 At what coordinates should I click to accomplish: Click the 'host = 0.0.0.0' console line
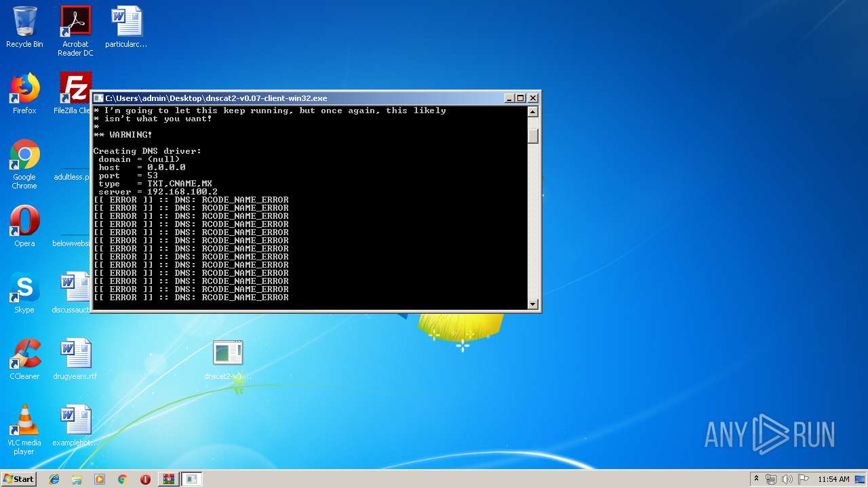142,167
